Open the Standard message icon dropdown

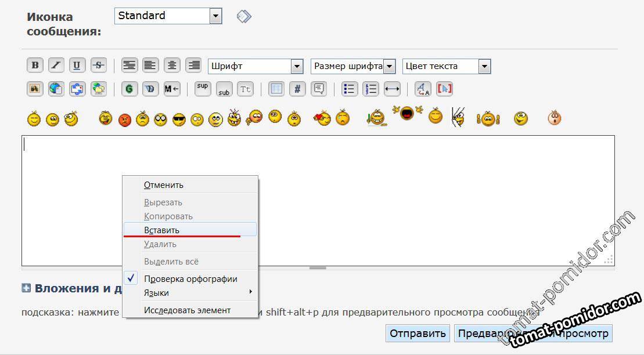pyautogui.click(x=168, y=16)
